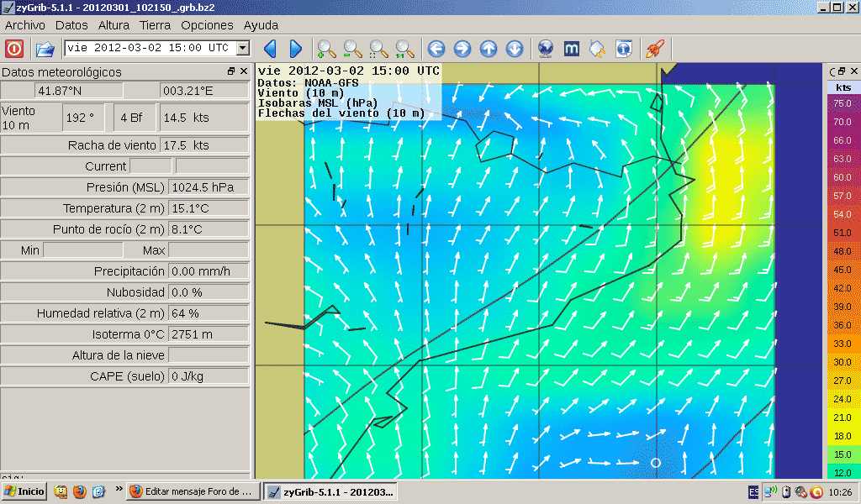
Task: Open the forecast date dropdown arrow
Action: click(243, 48)
